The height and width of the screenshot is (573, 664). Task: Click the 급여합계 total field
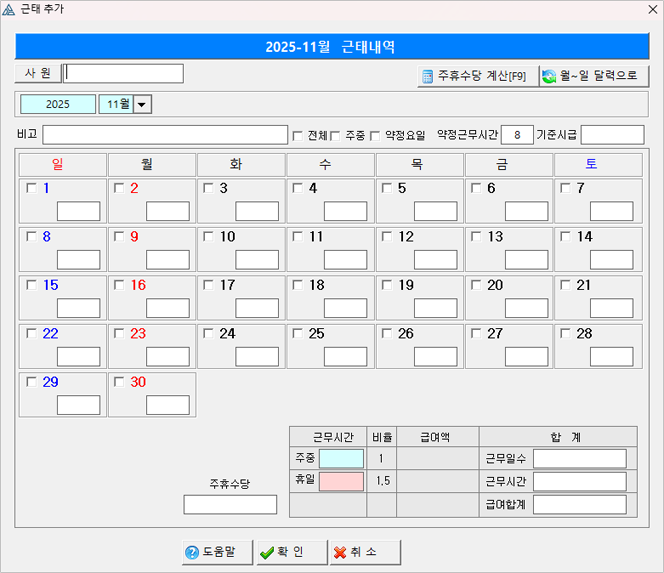coord(580,505)
